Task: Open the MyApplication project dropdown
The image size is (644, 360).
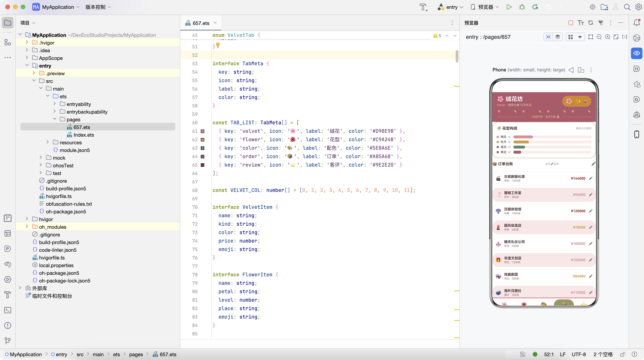Action: 56,7
